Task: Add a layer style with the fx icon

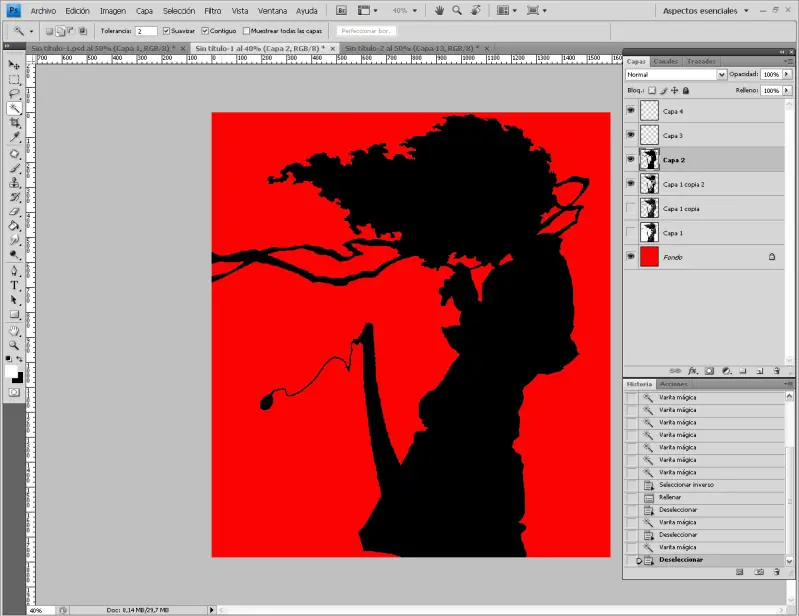Action: click(x=693, y=371)
